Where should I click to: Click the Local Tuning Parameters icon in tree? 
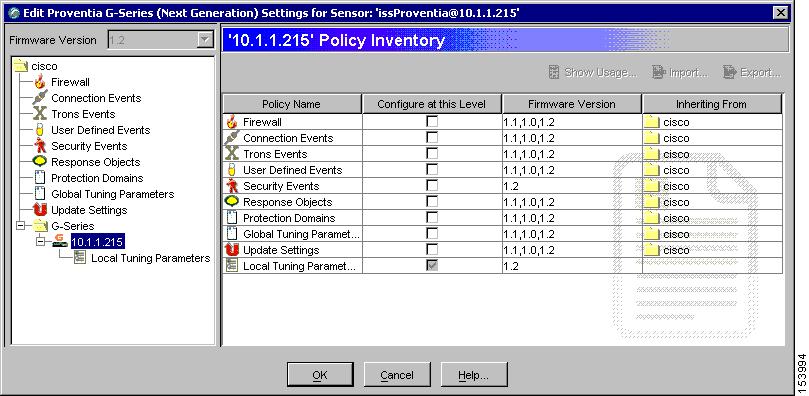pos(79,257)
